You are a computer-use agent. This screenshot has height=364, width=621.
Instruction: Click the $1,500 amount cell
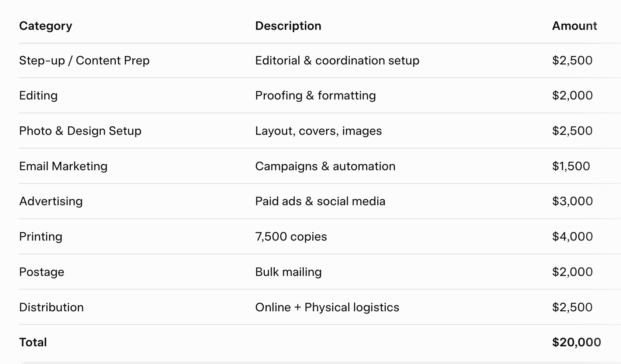[571, 166]
